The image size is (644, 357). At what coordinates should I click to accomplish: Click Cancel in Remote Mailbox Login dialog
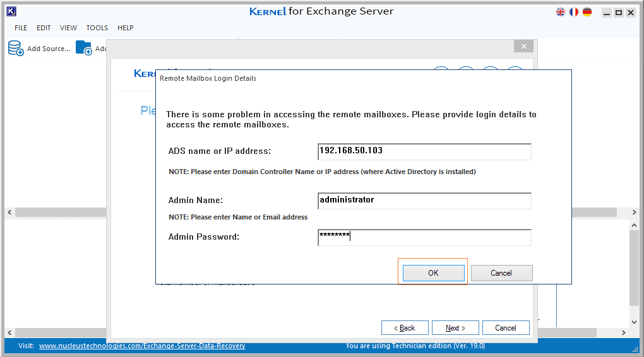tap(501, 273)
